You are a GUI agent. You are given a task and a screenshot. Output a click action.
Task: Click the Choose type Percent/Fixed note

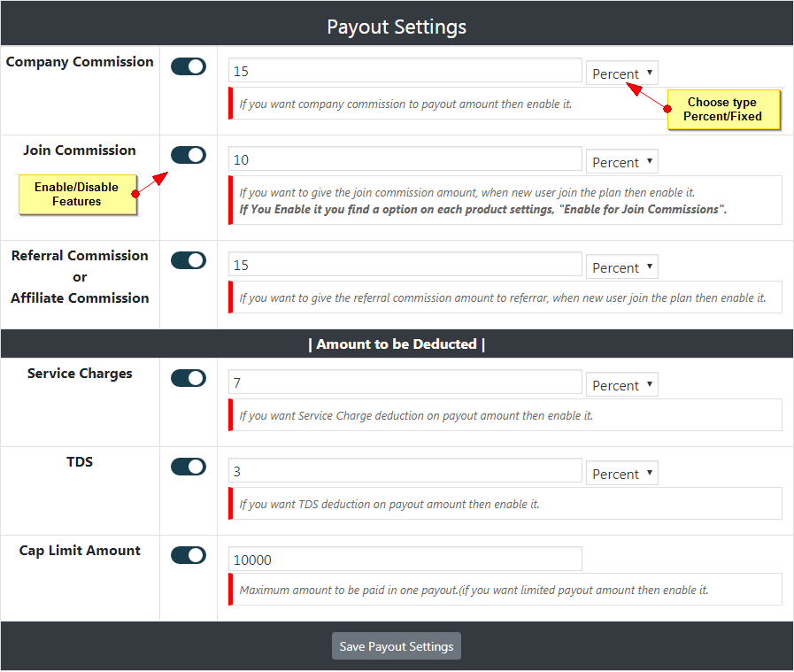[x=724, y=109]
